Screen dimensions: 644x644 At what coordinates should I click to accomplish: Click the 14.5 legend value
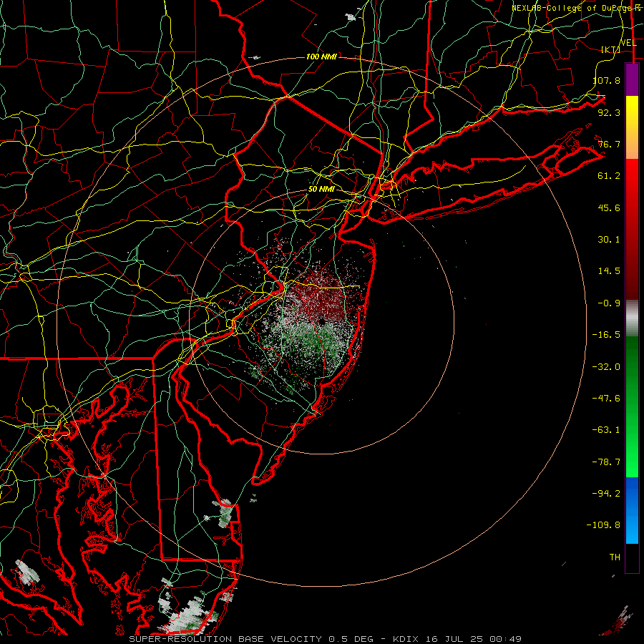[609, 271]
